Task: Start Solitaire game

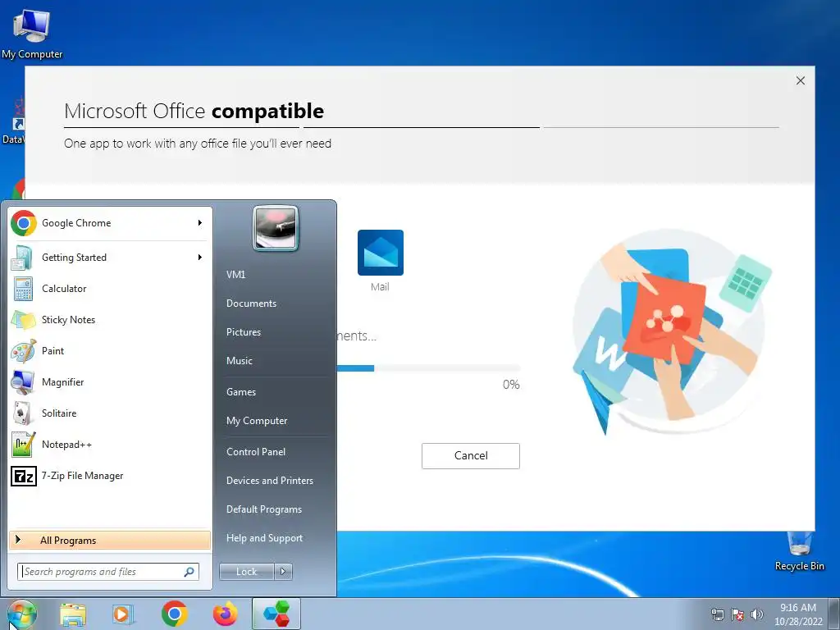Action: click(109, 413)
